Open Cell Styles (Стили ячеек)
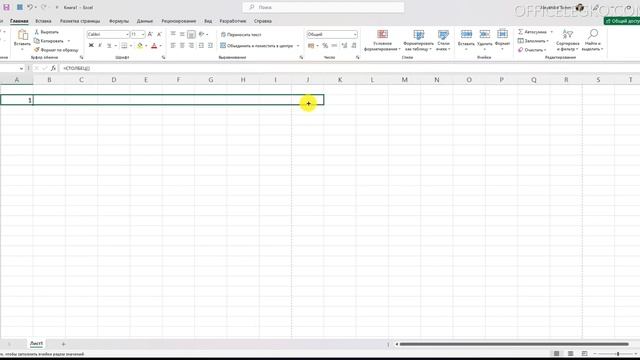Image resolution: width=640 pixels, height=360 pixels. 443,40
